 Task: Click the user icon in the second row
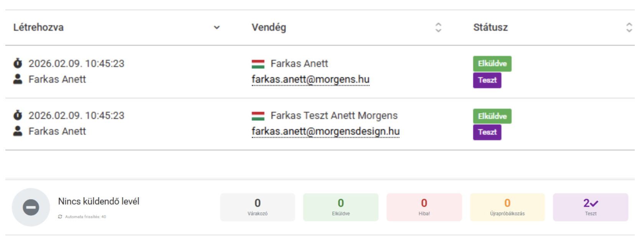(18, 131)
